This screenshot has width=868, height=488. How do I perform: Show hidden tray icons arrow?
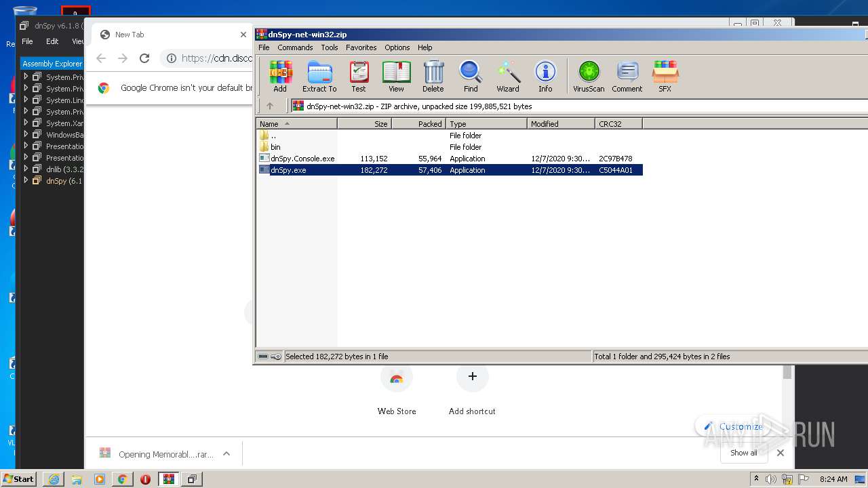pos(756,479)
